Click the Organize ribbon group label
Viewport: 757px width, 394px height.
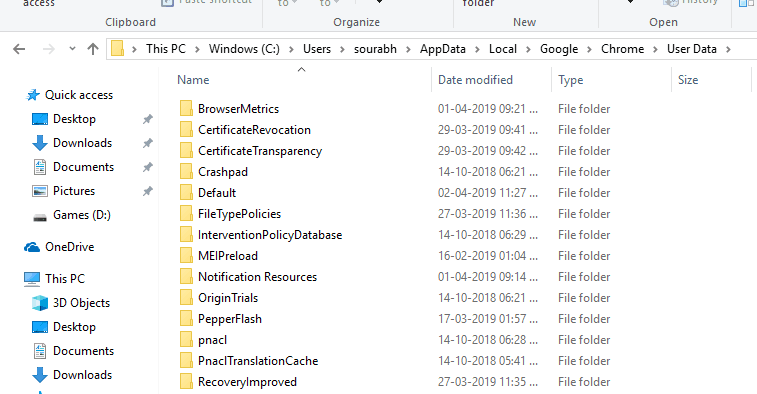(356, 22)
